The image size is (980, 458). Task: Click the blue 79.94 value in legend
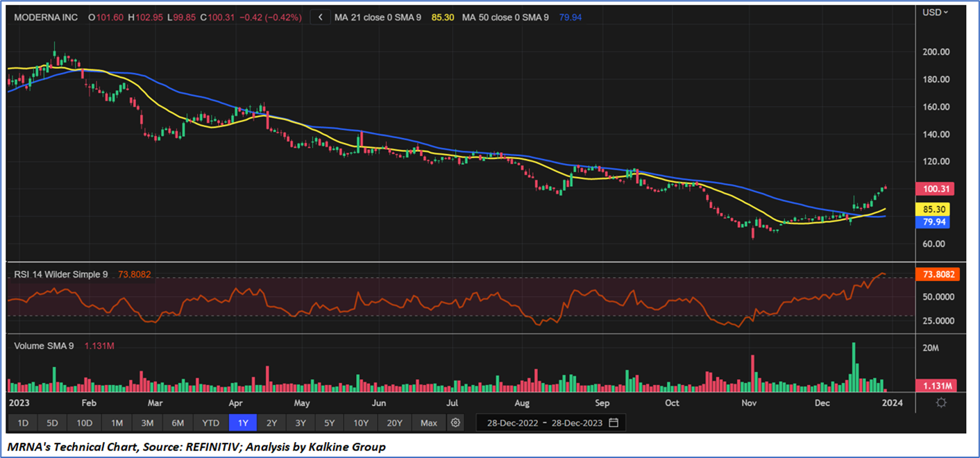[569, 17]
